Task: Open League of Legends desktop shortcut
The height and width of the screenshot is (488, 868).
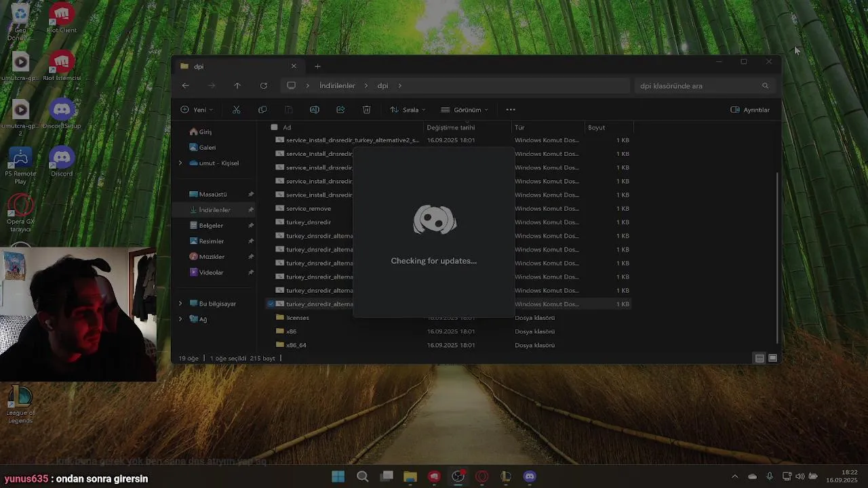Action: (20, 405)
